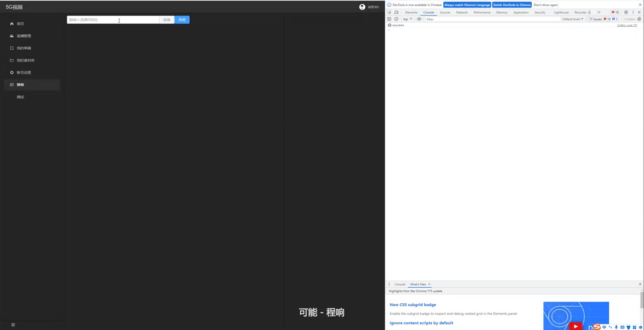
Task: Open the 'New CSS subgrid badge' link
Action: (x=413, y=305)
